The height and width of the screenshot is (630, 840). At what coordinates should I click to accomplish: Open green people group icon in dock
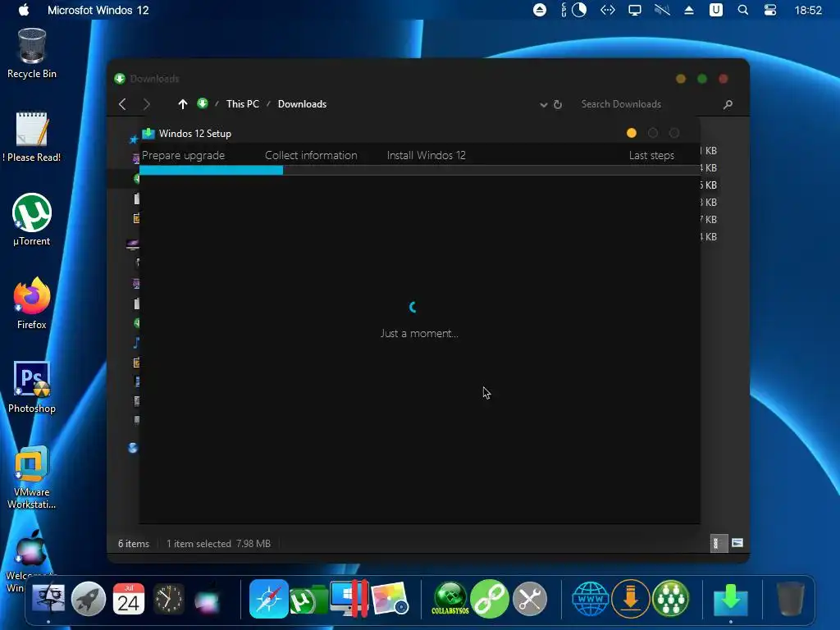pos(671,598)
